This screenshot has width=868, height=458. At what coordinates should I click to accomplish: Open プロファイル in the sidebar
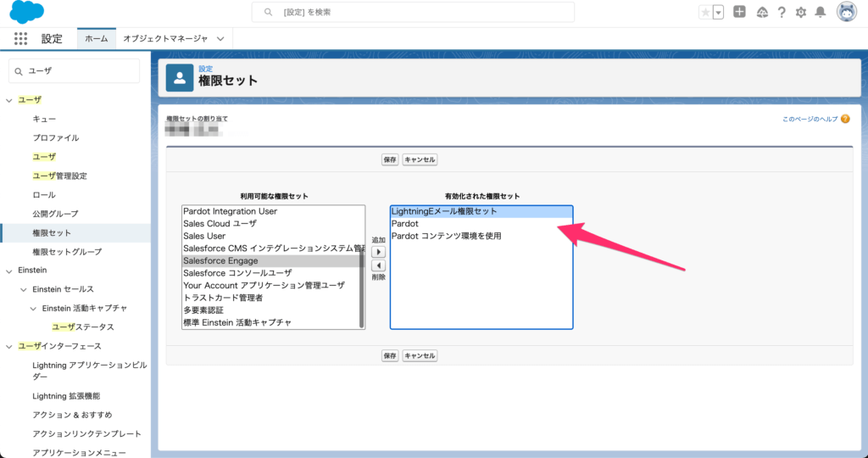point(55,137)
